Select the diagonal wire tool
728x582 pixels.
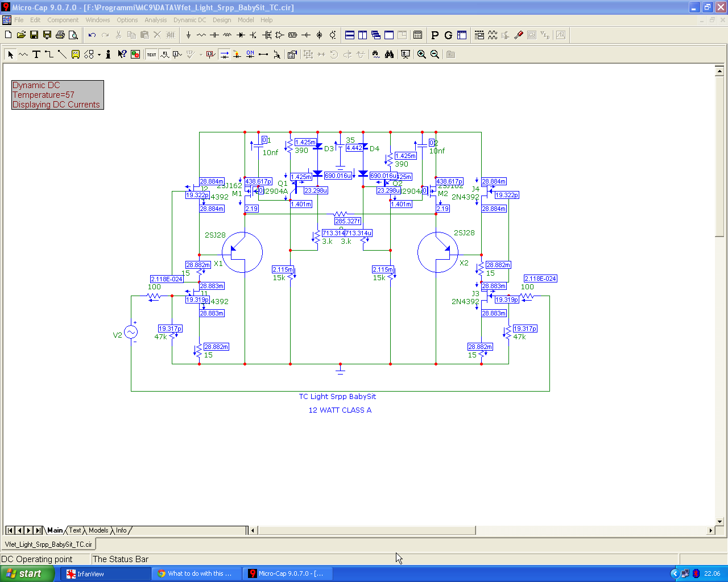pos(63,55)
